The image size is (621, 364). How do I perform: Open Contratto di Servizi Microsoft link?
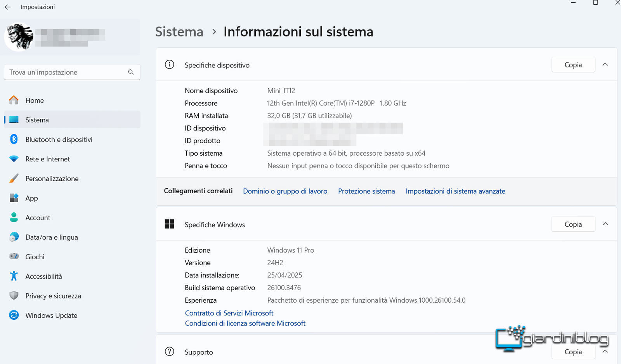(x=229, y=313)
